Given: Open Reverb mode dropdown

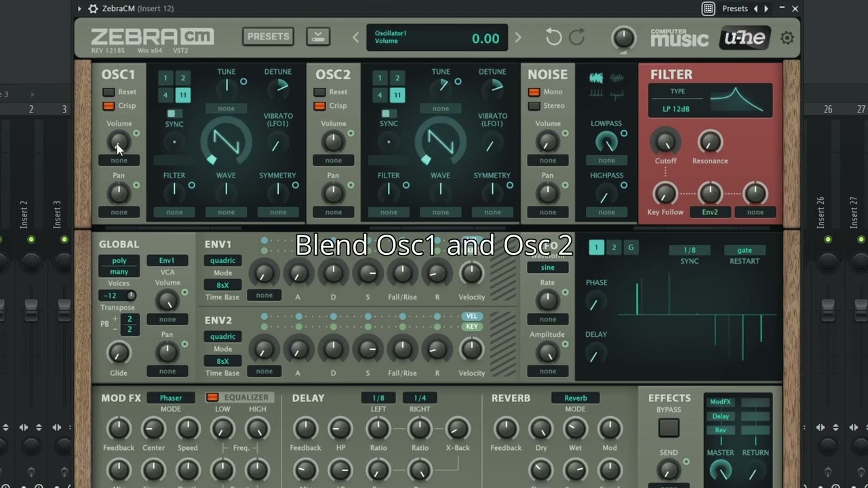Looking at the screenshot, I should [575, 398].
